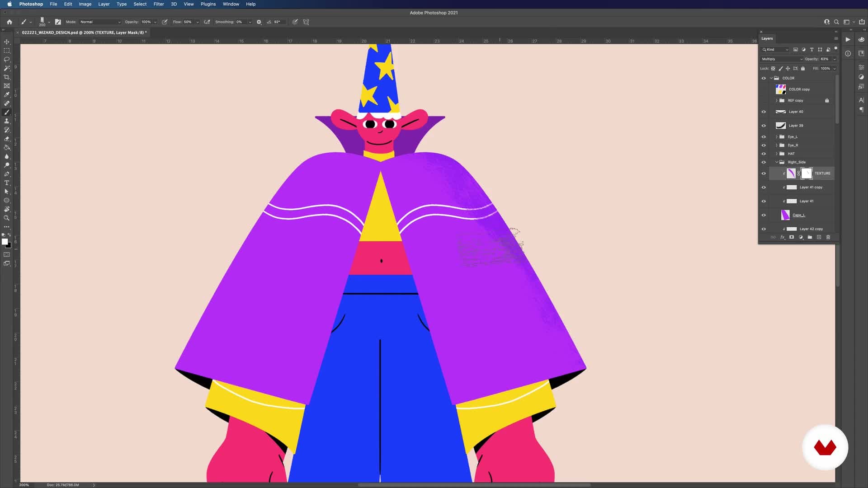Screen dimensions: 868x488
Task: Open the Layer menu
Action: 104,4
